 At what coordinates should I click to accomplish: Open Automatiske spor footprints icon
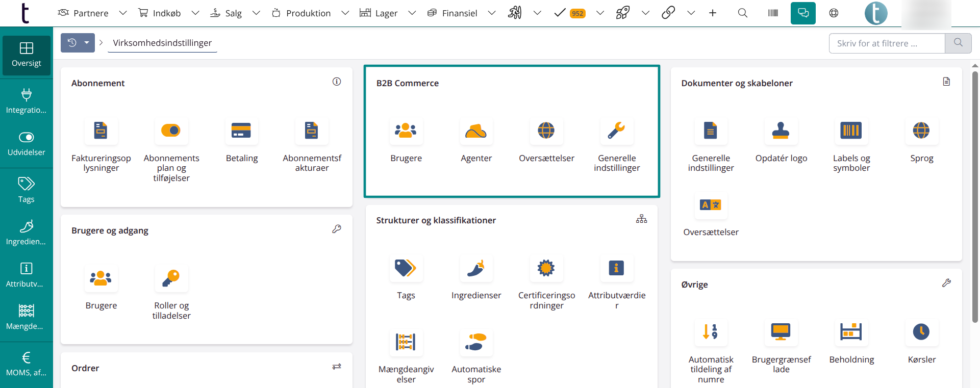click(476, 342)
